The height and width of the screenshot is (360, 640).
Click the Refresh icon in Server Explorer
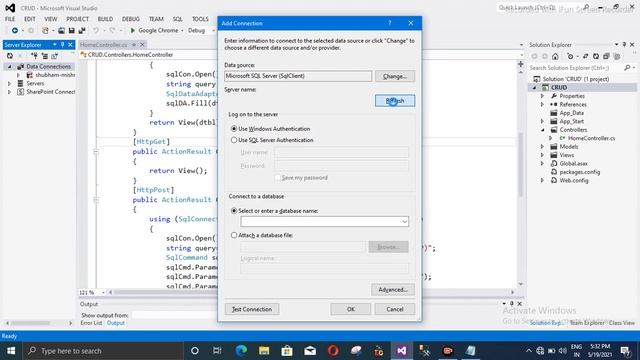[x=10, y=56]
